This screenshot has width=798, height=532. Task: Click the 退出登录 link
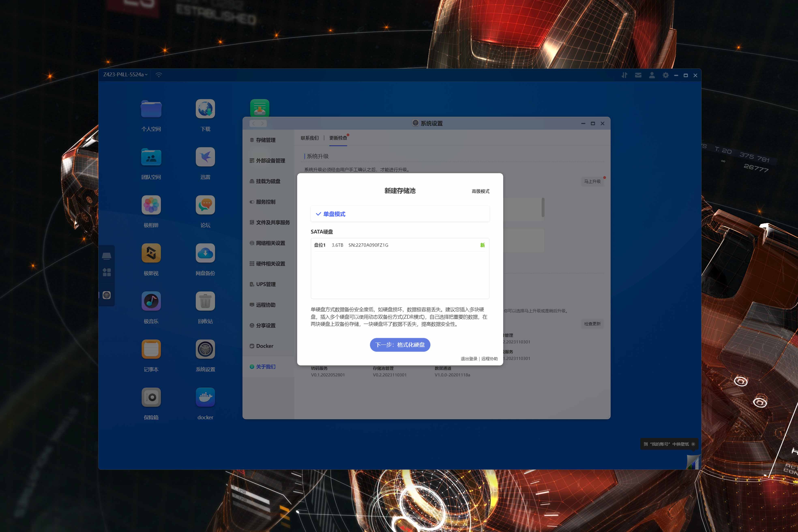(469, 359)
